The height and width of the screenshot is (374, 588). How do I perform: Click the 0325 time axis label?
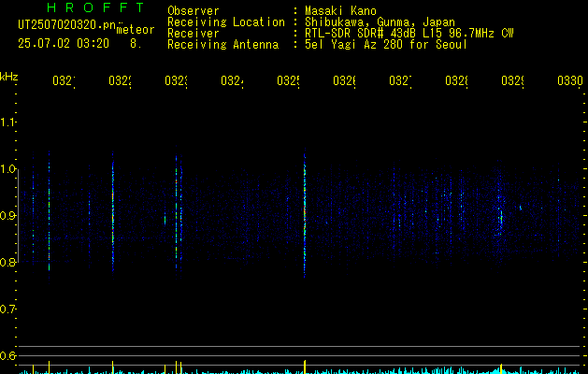[288, 81]
